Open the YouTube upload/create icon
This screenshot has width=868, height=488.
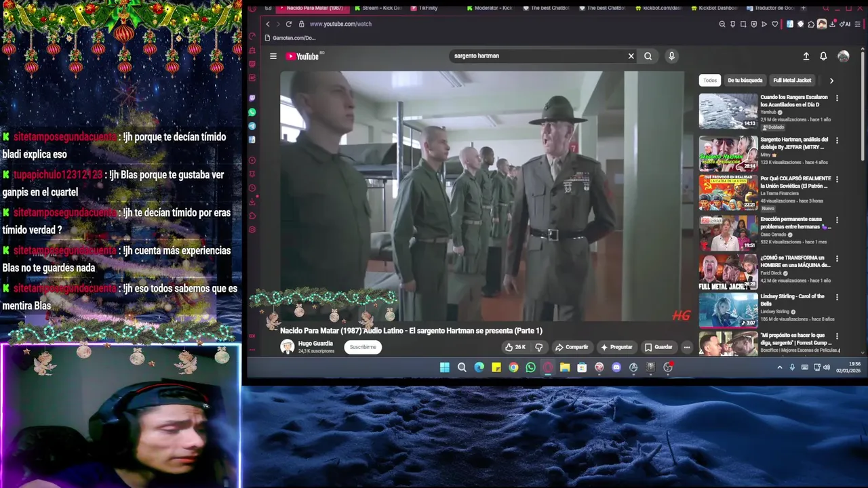click(x=806, y=56)
